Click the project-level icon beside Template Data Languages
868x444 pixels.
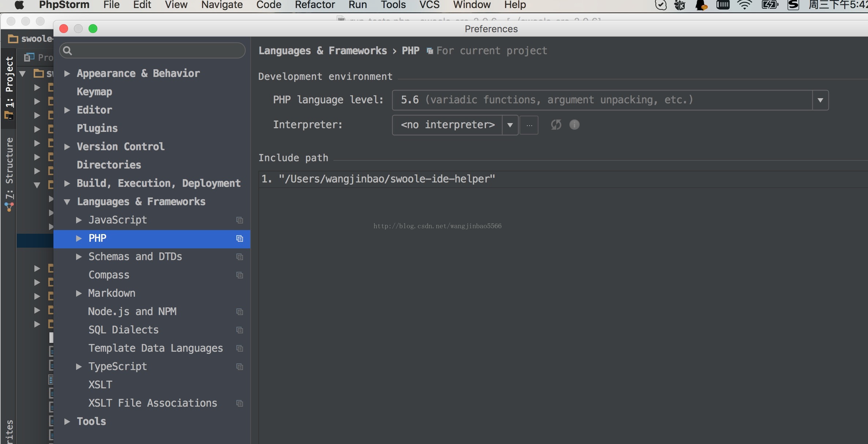(240, 348)
